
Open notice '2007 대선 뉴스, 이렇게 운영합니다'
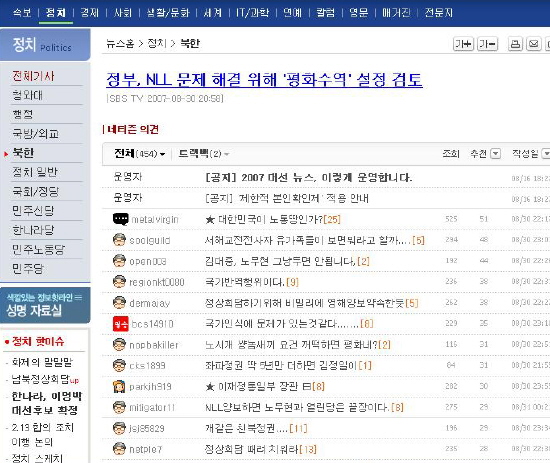click(308, 177)
